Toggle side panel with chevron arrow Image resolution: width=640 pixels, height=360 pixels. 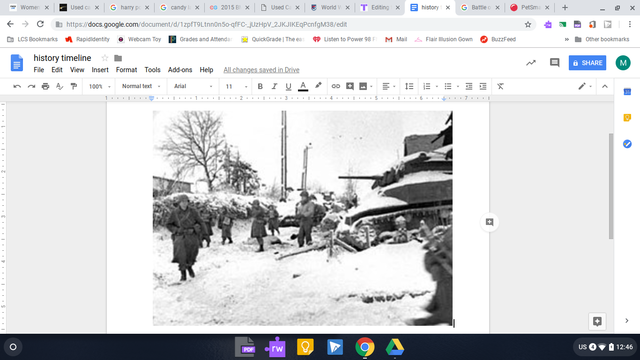pos(627,321)
